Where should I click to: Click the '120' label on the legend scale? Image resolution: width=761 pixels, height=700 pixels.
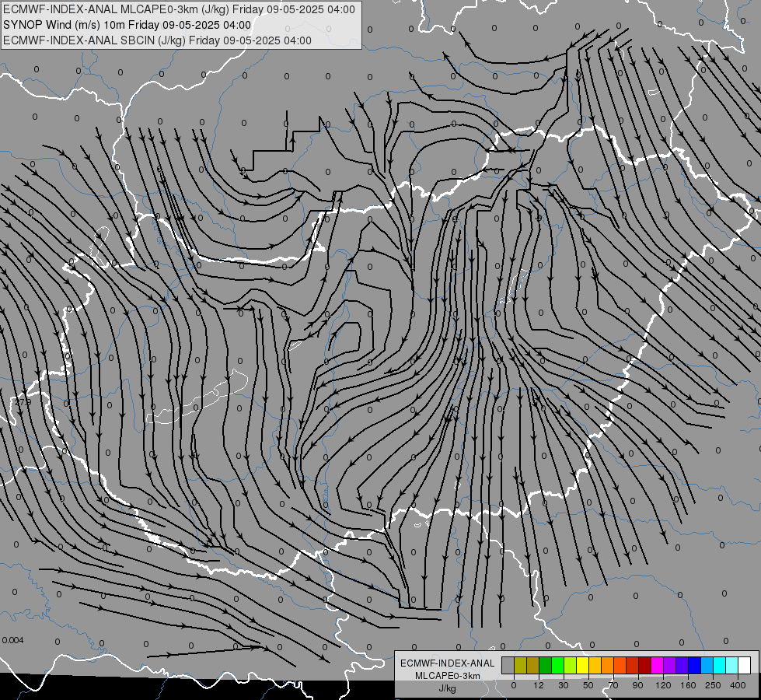point(664,685)
